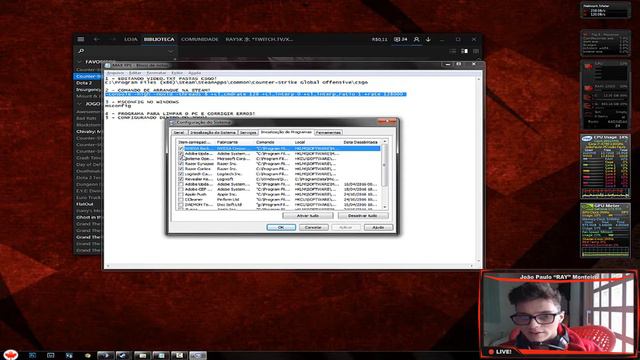Uncheck the Revealer Keylogger startup item
The image size is (640, 360).
pos(181,179)
